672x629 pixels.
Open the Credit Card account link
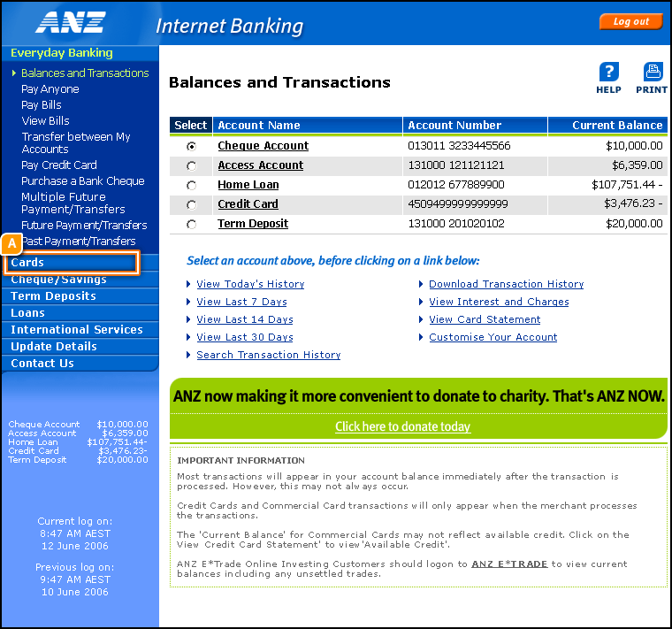[x=248, y=204]
